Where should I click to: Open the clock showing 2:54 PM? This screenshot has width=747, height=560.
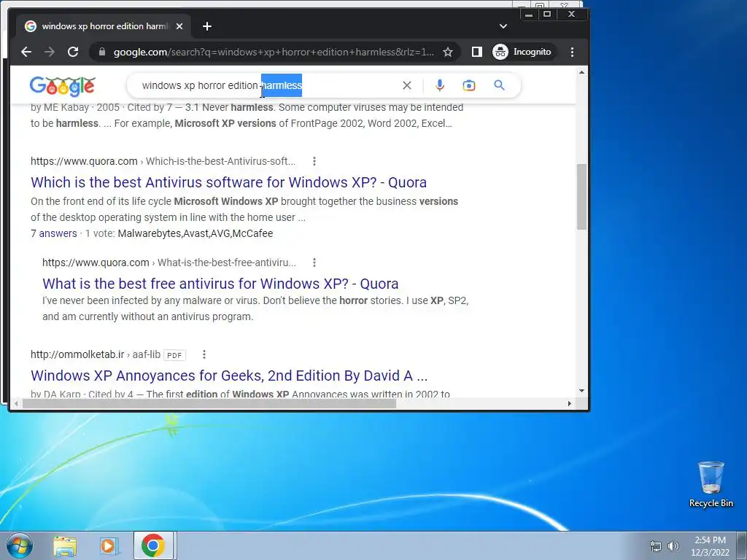tap(710, 546)
